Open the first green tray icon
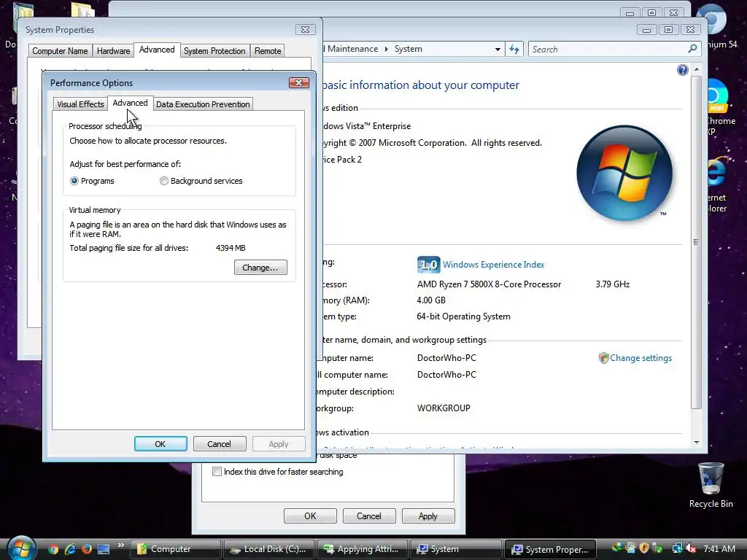 (617, 548)
